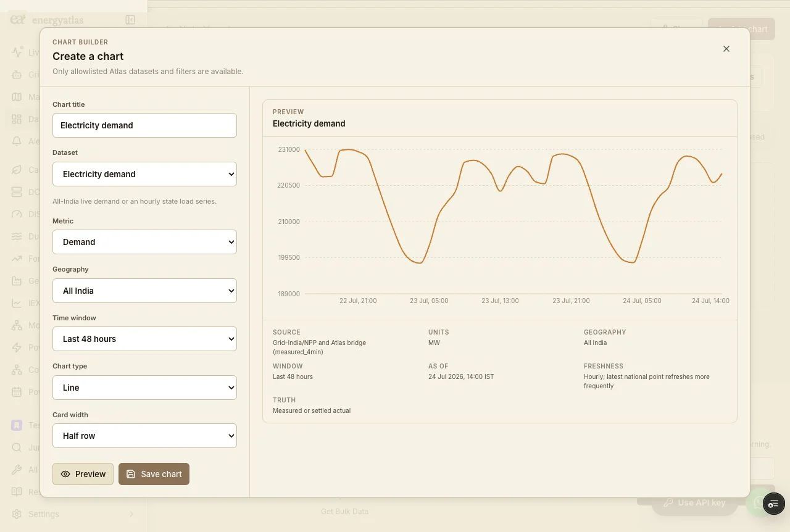Click the Save chart button
The width and height of the screenshot is (790, 532).
(x=154, y=474)
